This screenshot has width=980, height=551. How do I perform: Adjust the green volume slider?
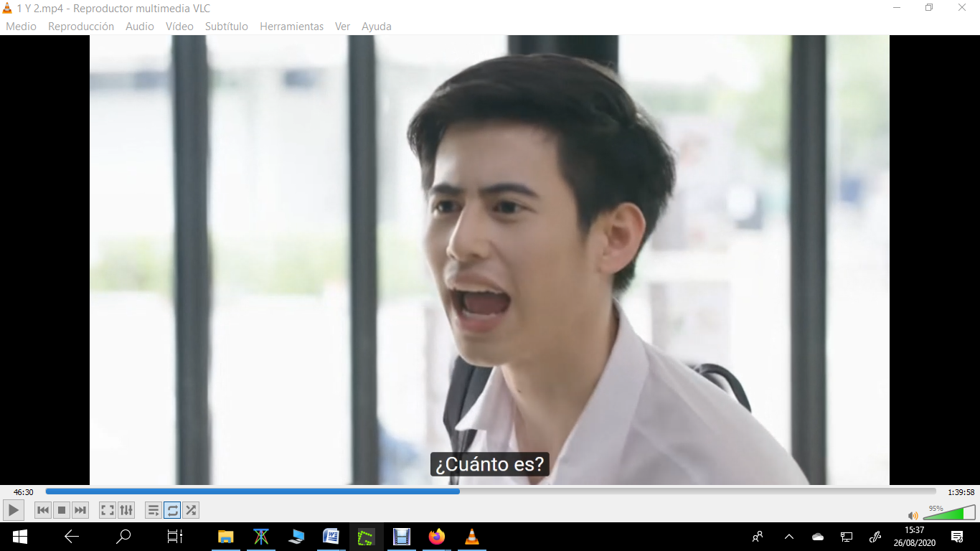pyautogui.click(x=948, y=512)
